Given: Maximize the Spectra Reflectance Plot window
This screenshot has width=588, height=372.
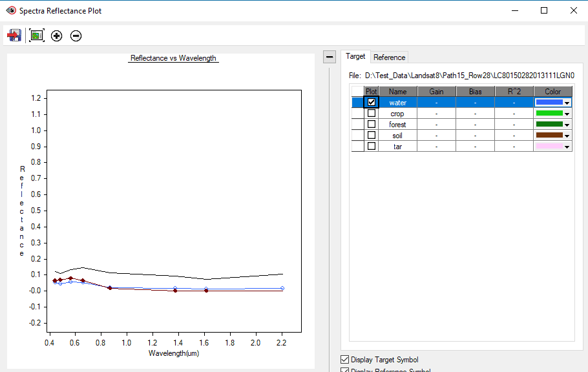Looking at the screenshot, I should 544,10.
